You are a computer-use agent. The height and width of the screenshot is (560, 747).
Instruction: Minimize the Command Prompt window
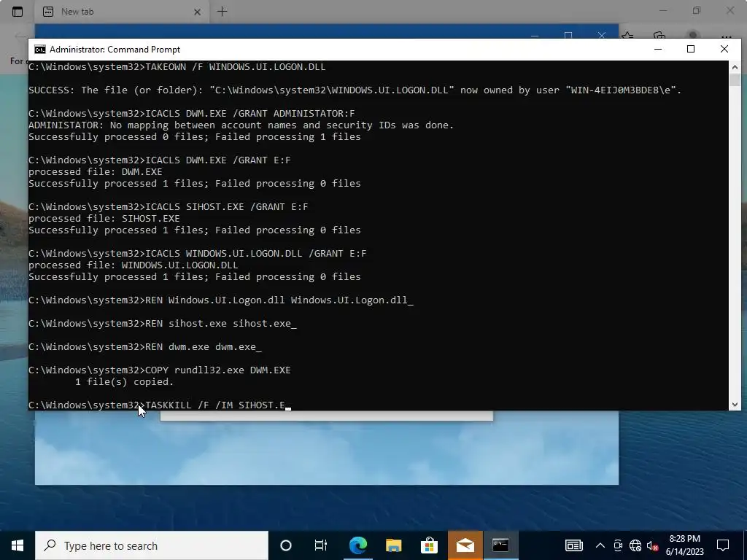click(x=658, y=49)
